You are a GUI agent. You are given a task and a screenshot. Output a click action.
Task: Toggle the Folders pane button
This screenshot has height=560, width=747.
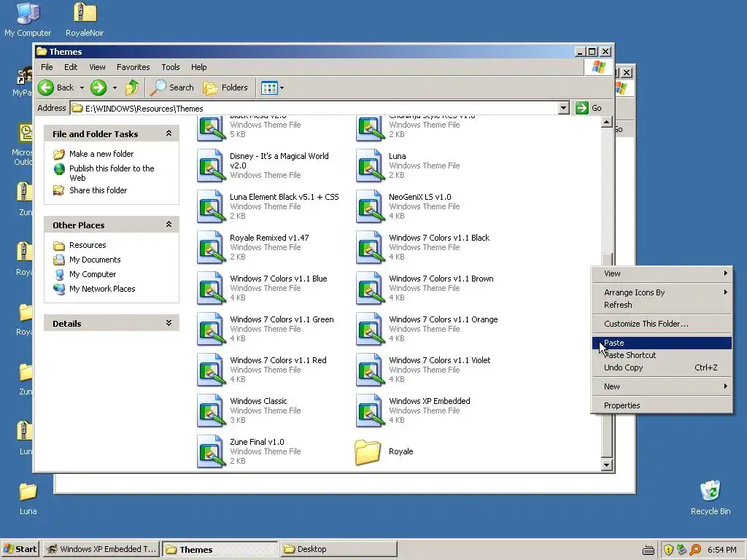225,87
